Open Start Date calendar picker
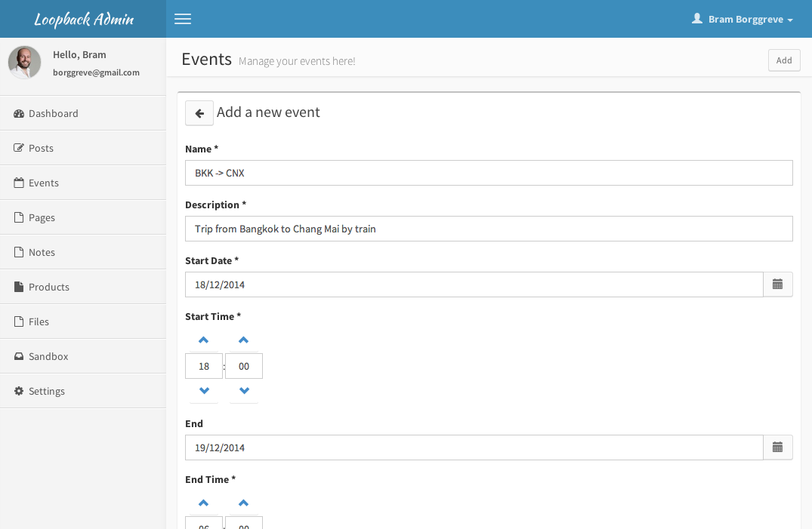Image resolution: width=812 pixels, height=529 pixels. (x=777, y=284)
